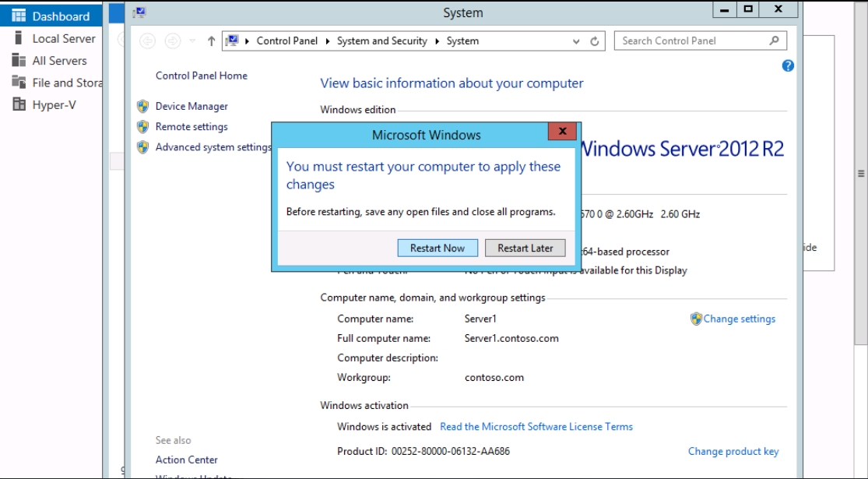Screen dimensions: 868x479
Task: Click the Windows is activated text
Action: [x=385, y=427]
